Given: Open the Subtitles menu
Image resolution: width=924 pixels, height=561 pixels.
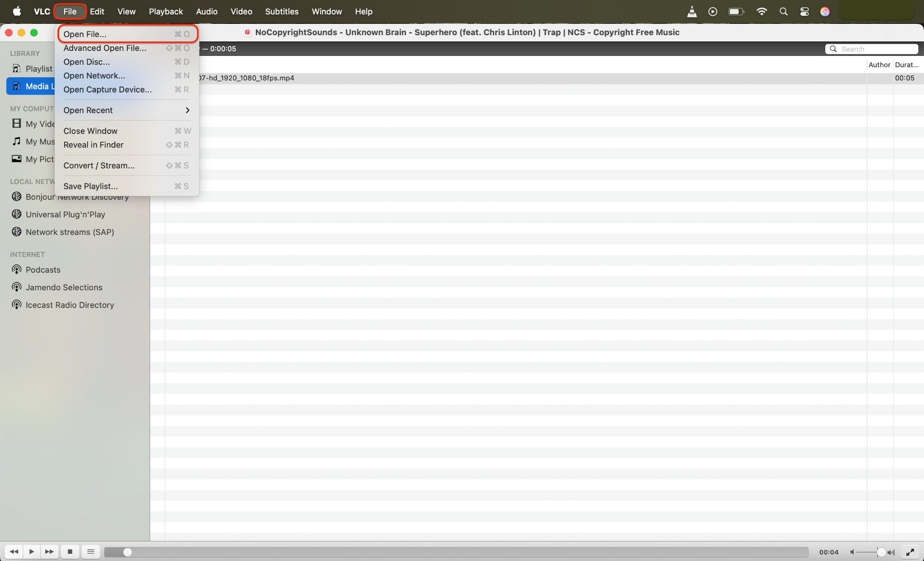Looking at the screenshot, I should [282, 11].
